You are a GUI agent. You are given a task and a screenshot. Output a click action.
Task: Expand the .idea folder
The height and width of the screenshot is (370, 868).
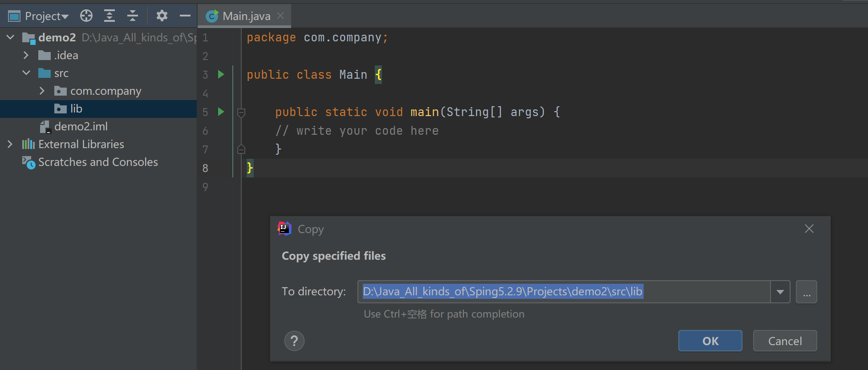(x=26, y=55)
